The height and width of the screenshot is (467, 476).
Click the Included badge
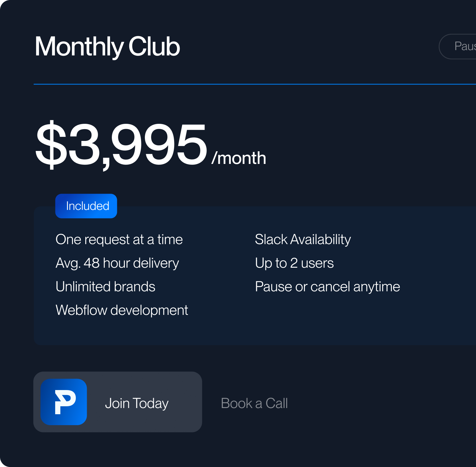pos(86,206)
